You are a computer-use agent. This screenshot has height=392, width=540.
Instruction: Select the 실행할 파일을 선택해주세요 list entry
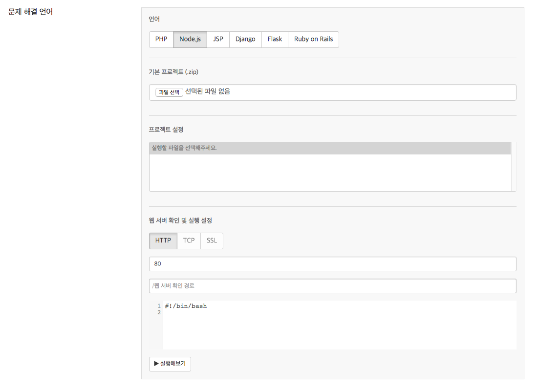pos(330,148)
